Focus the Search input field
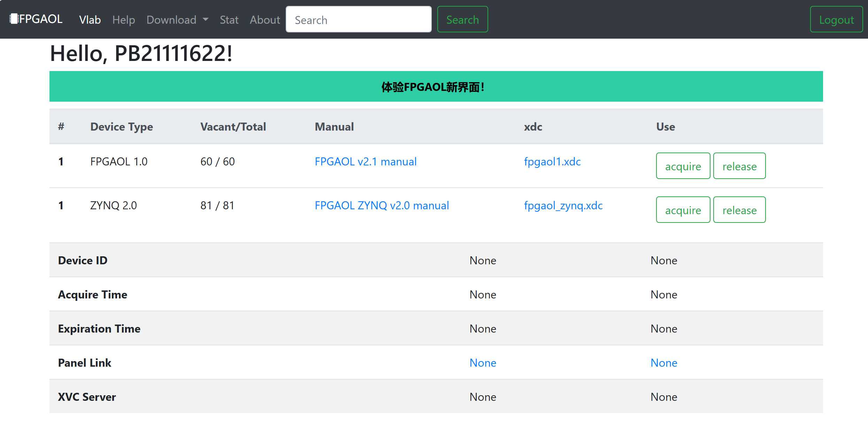Screen dimensions: 868x421 pyautogui.click(x=358, y=20)
